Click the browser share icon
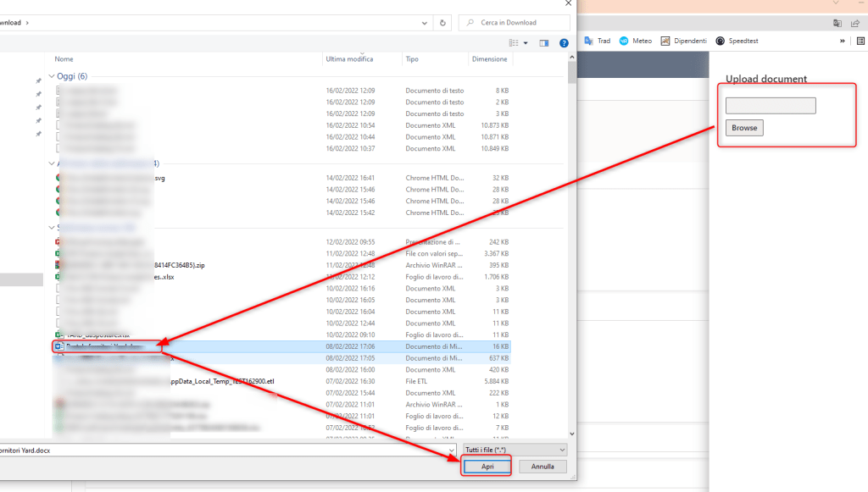The width and height of the screenshot is (868, 492). point(855,23)
